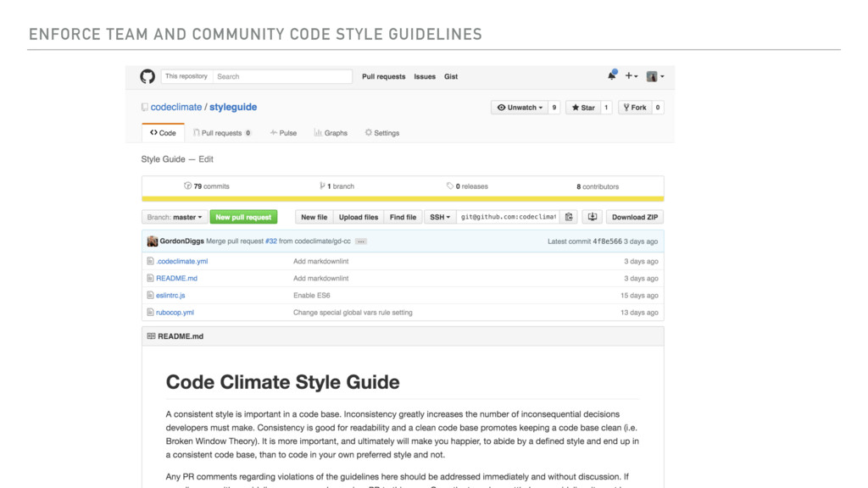Open the user avatar menu

(x=655, y=76)
